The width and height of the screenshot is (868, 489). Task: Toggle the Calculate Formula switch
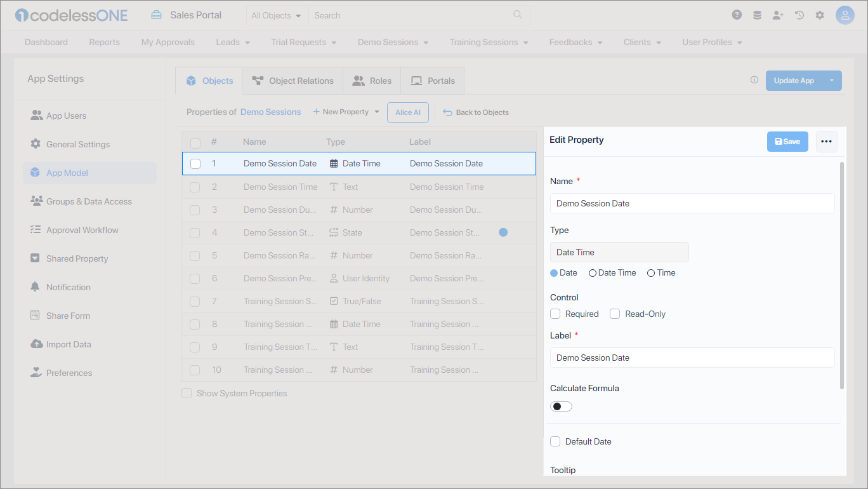[561, 406]
